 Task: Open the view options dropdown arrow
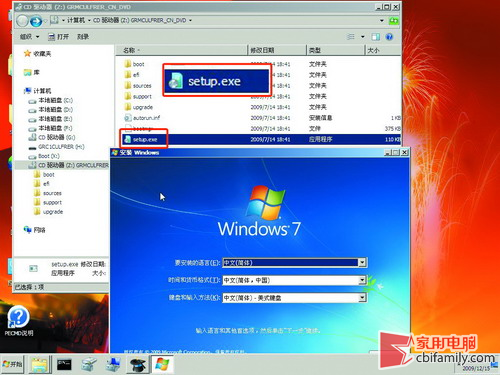tap(363, 37)
